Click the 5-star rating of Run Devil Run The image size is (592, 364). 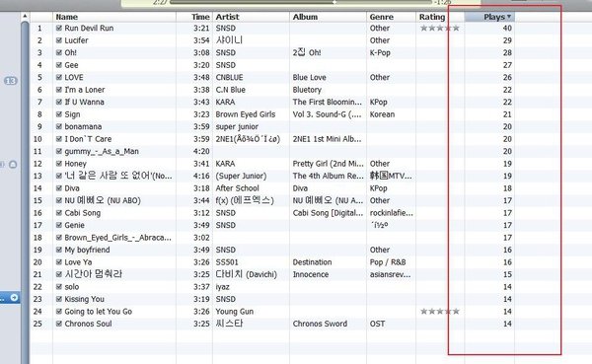[x=440, y=28]
